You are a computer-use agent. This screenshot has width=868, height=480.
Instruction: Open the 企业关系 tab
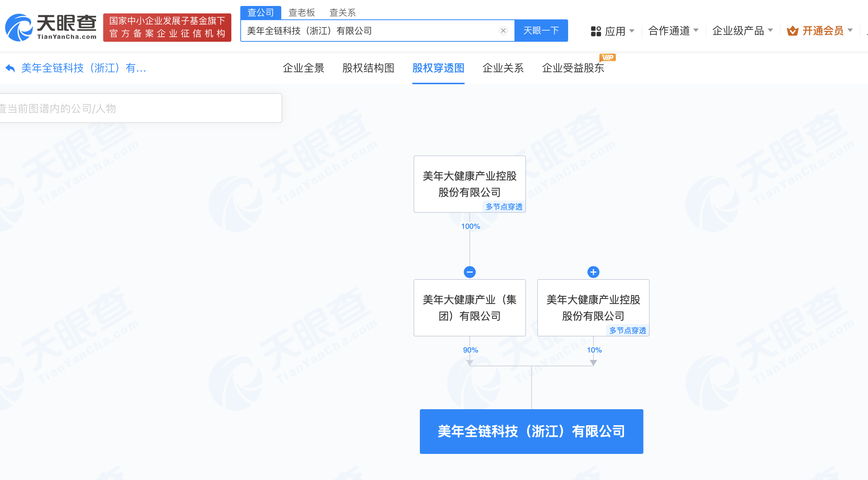coord(503,68)
